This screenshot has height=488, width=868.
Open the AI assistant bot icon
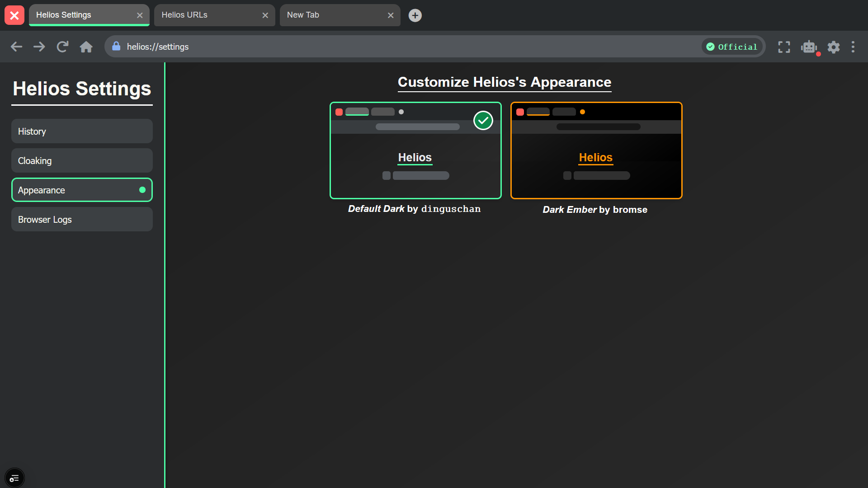[x=809, y=47]
